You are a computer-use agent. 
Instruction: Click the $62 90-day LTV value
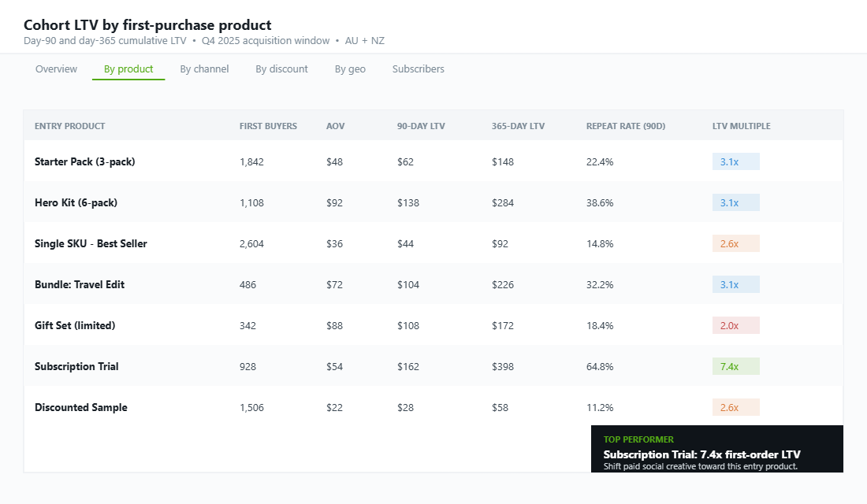pyautogui.click(x=405, y=162)
